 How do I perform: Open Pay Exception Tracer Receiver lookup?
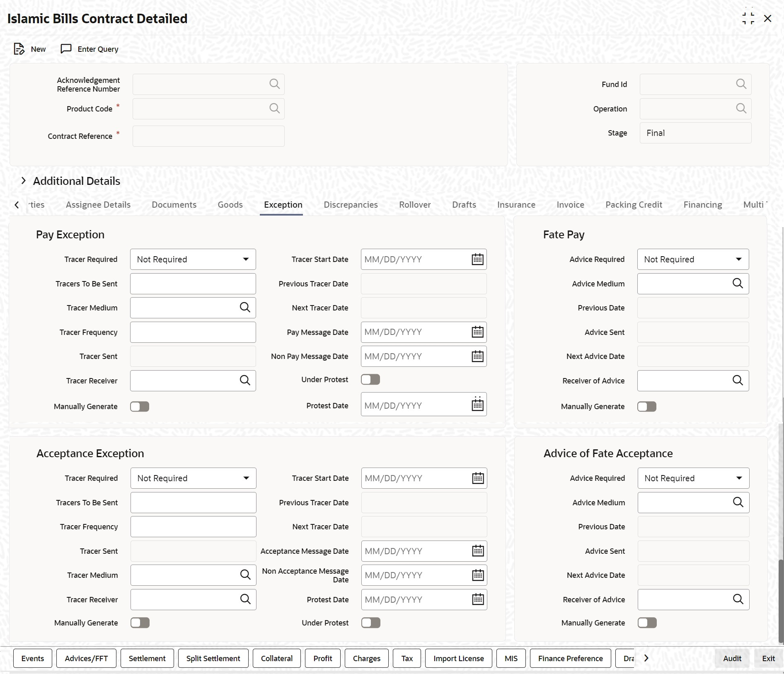click(x=245, y=381)
